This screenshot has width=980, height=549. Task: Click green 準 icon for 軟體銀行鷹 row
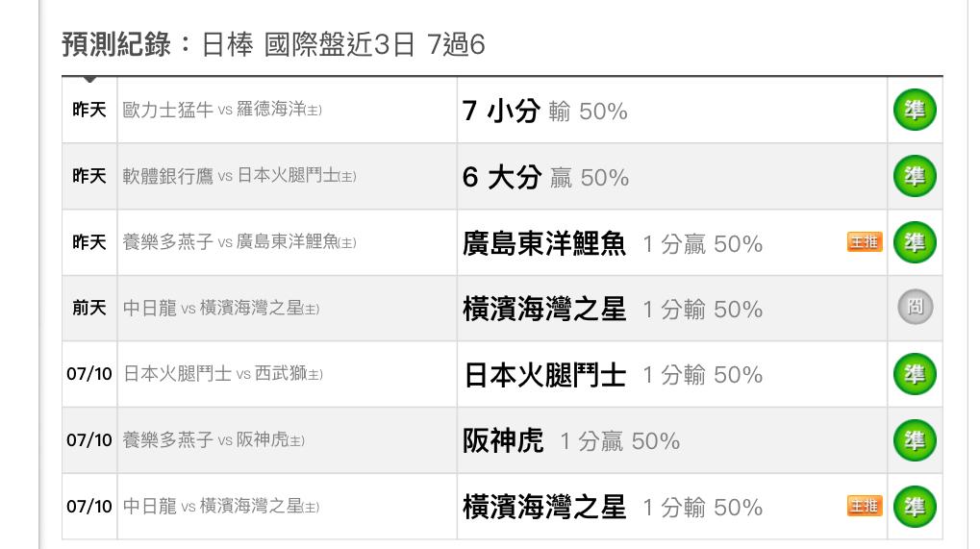(915, 176)
